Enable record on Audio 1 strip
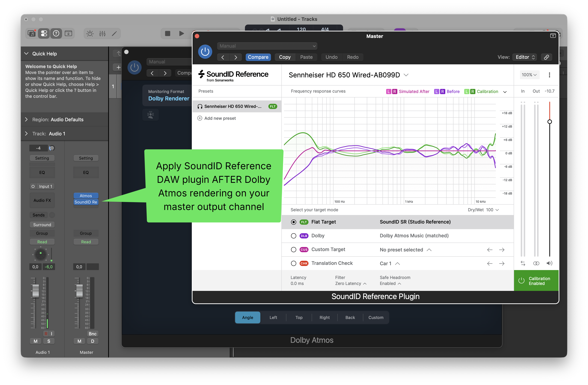The width and height of the screenshot is (588, 385). point(46,334)
